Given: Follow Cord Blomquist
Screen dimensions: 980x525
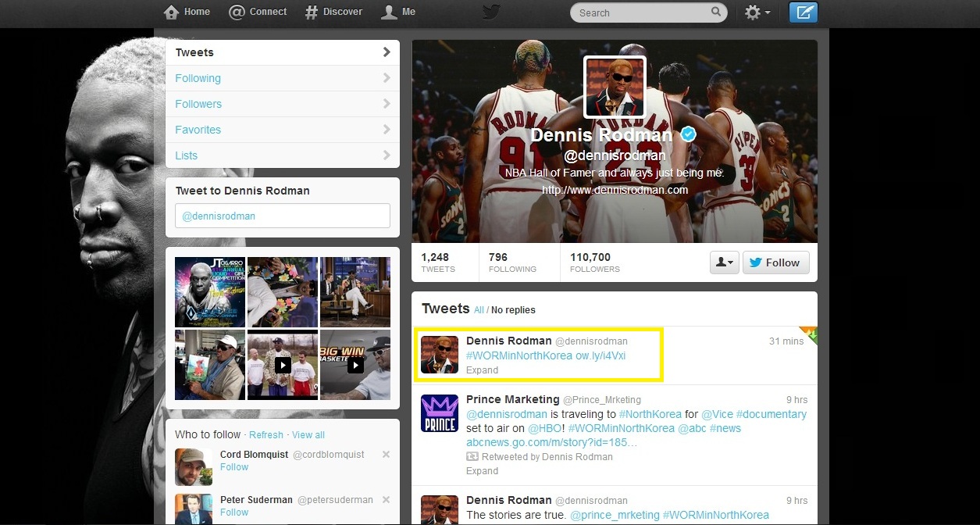Looking at the screenshot, I should 234,467.
